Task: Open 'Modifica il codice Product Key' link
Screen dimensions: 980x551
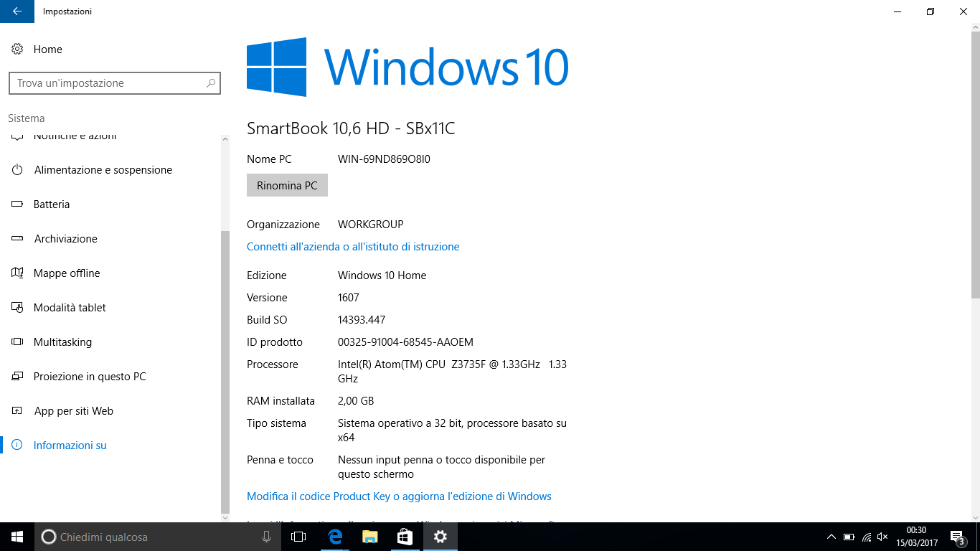Action: point(399,496)
